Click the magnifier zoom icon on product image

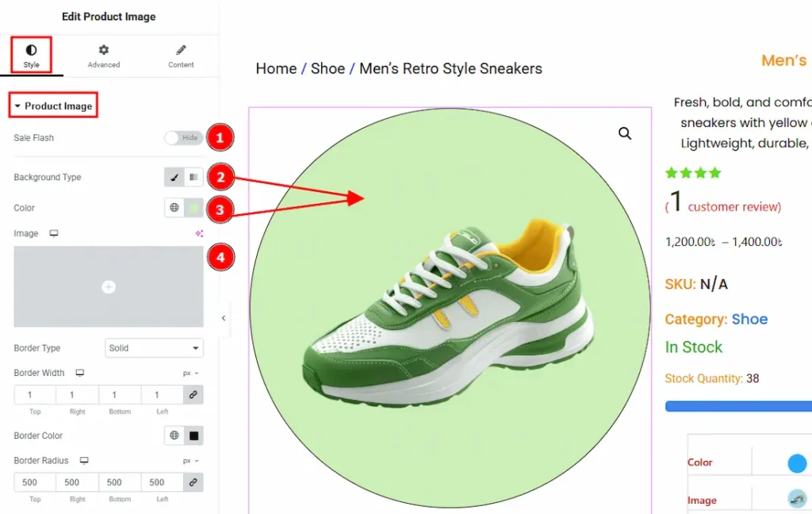pos(625,133)
